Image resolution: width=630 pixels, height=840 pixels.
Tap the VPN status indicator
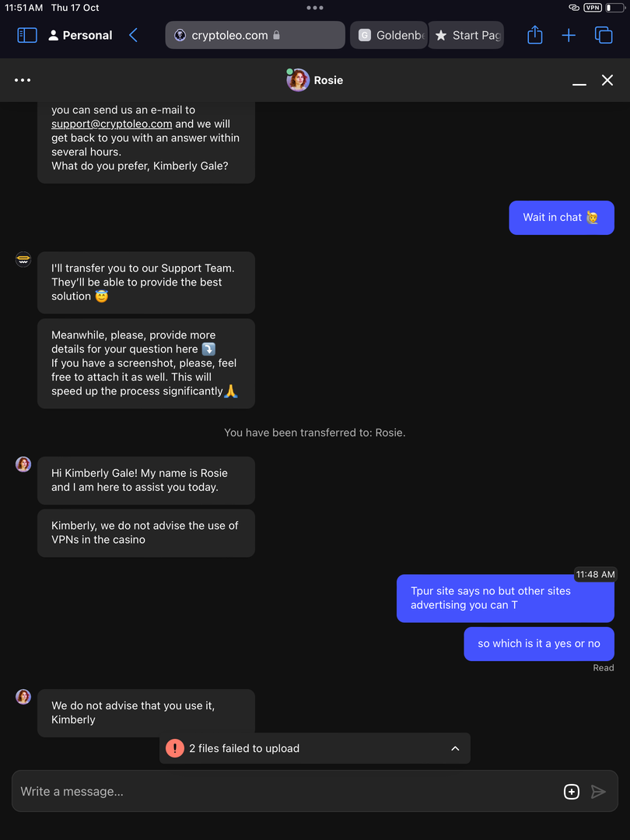point(593,8)
